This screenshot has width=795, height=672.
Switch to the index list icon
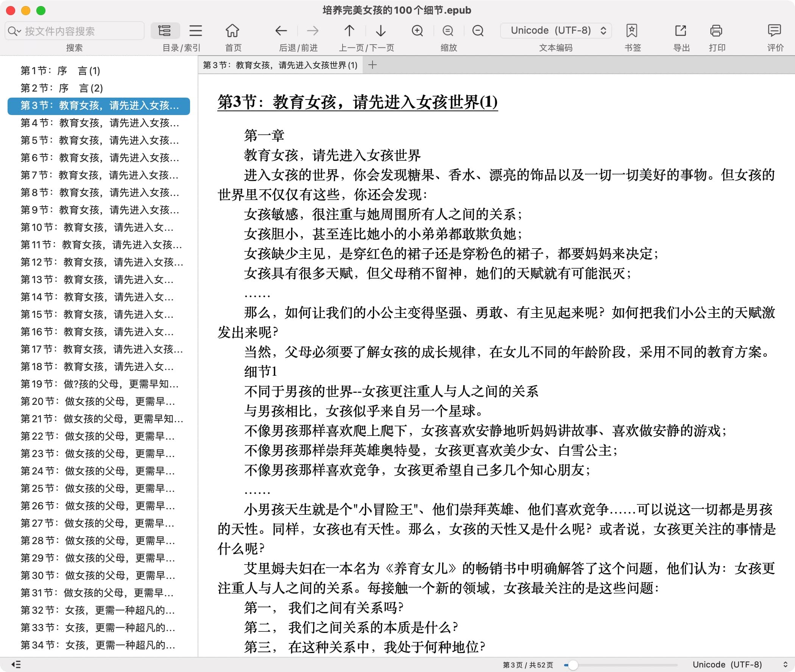point(195,31)
